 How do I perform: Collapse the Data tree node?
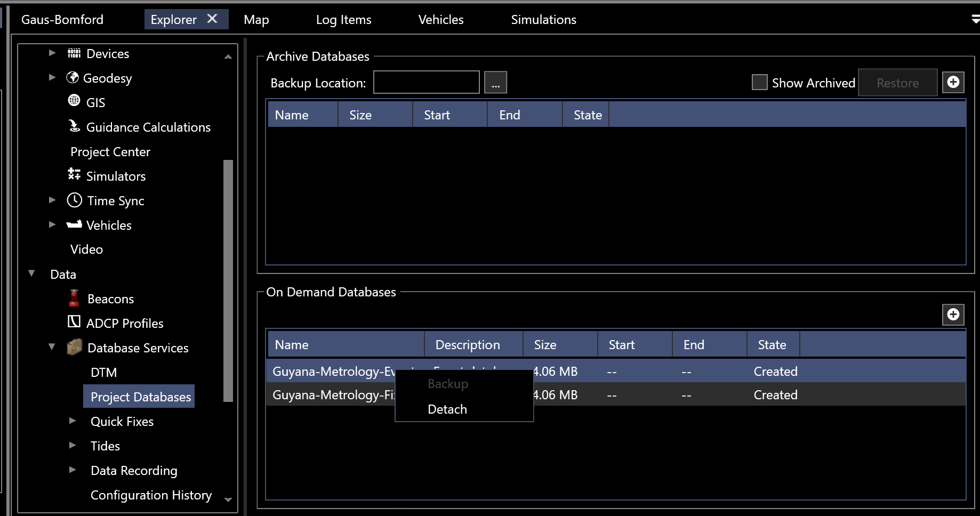31,273
